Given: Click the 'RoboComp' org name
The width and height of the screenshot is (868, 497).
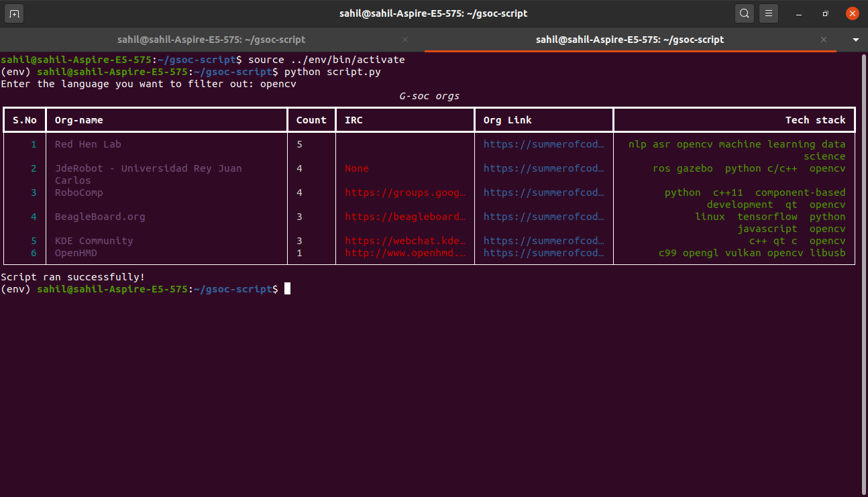Looking at the screenshot, I should [x=79, y=192].
